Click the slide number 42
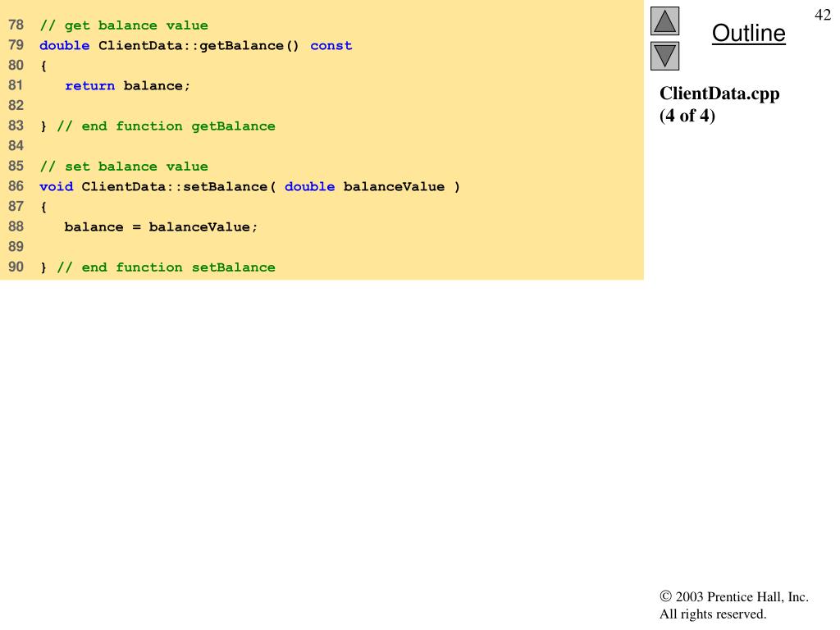The image size is (840, 630). click(x=823, y=15)
